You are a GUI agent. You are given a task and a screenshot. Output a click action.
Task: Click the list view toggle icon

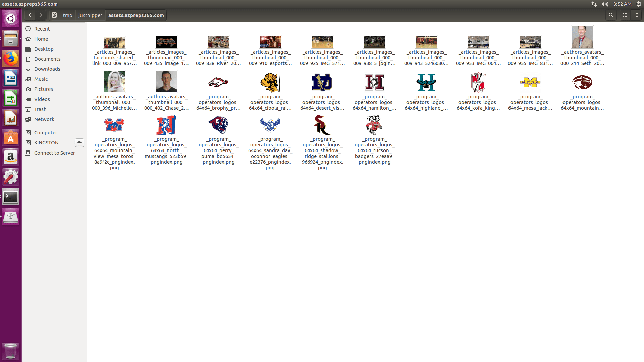point(625,15)
